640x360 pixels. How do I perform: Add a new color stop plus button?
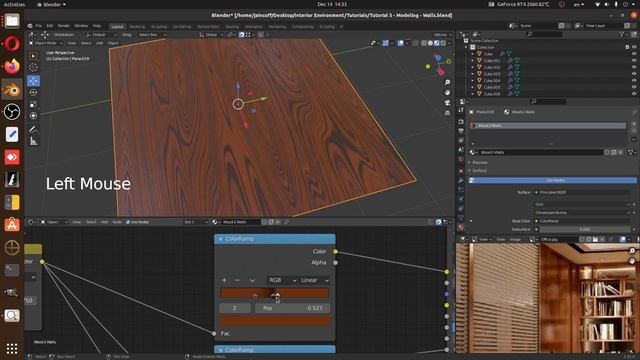click(x=224, y=280)
